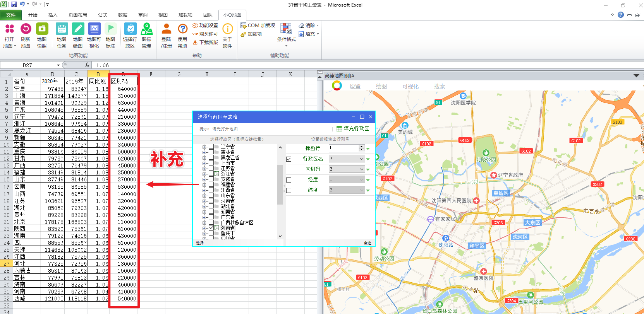Image resolution: width=644 pixels, height=314 pixels.
Task: Check the 福建省 checkbox
Action: coord(211,184)
